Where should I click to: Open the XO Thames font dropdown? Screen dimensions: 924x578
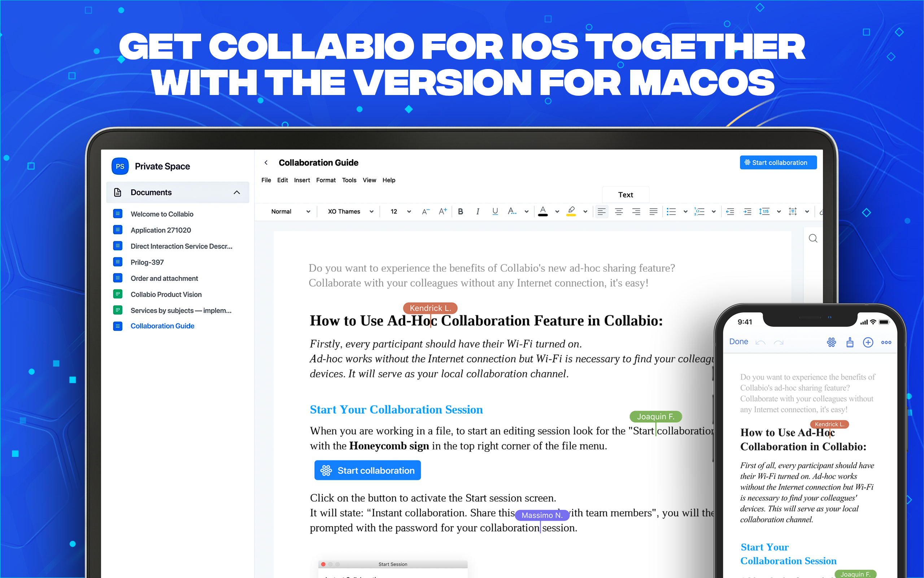pyautogui.click(x=350, y=211)
